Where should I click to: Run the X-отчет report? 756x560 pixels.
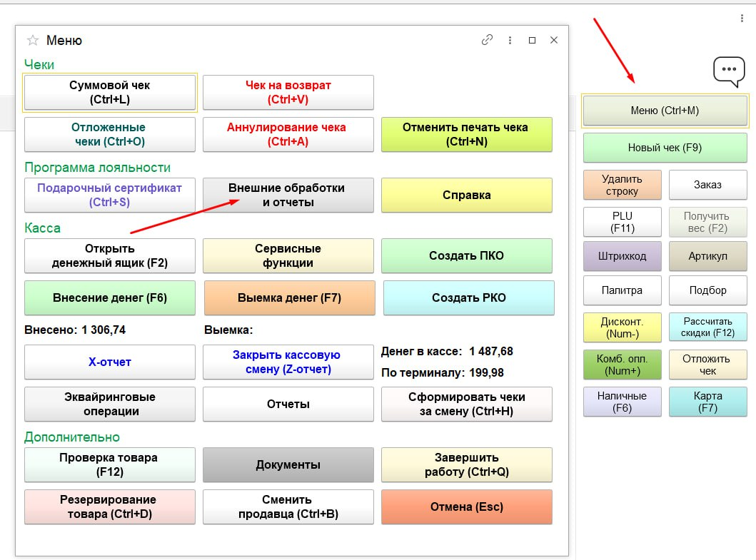[110, 362]
